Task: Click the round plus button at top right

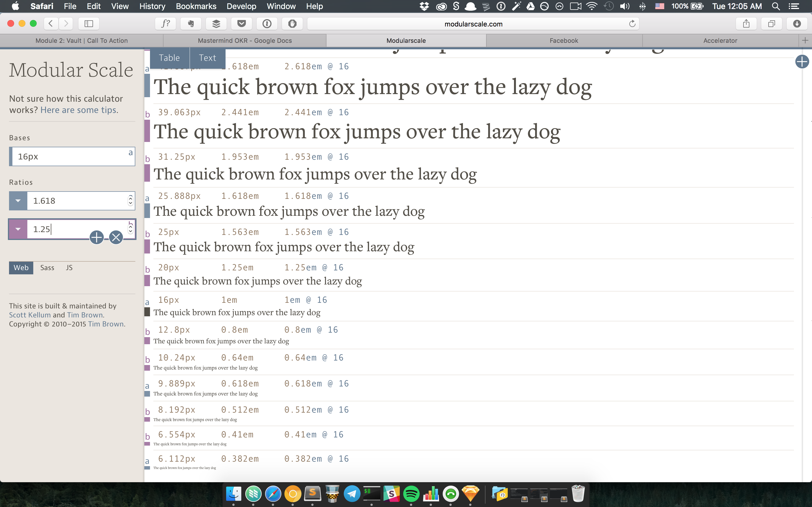Action: pos(802,61)
